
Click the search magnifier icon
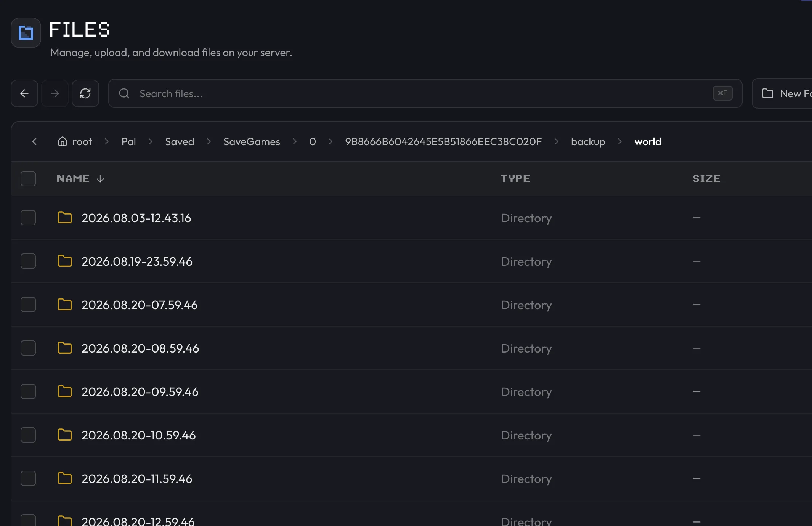point(124,93)
